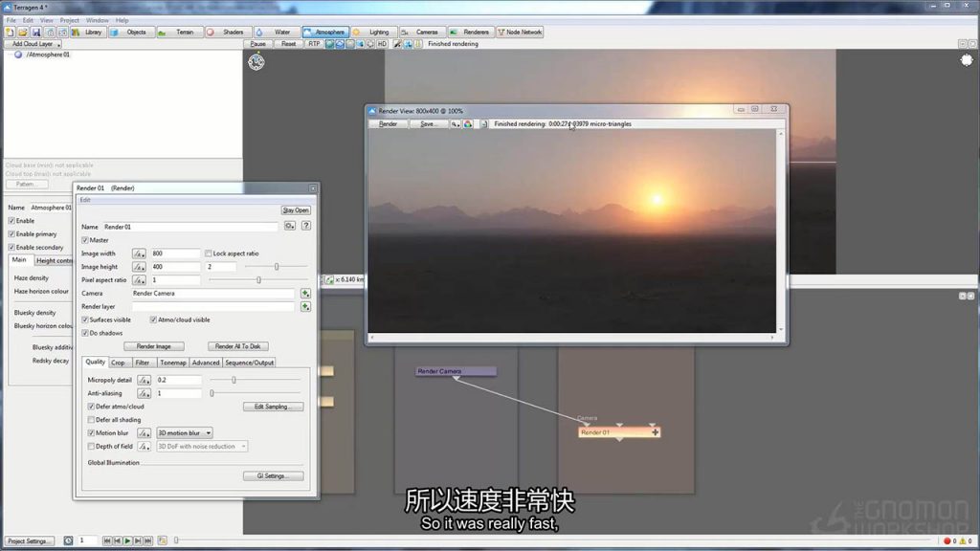This screenshot has height=551, width=980.
Task: Click the Micropoly detail slider handle
Action: pos(234,380)
